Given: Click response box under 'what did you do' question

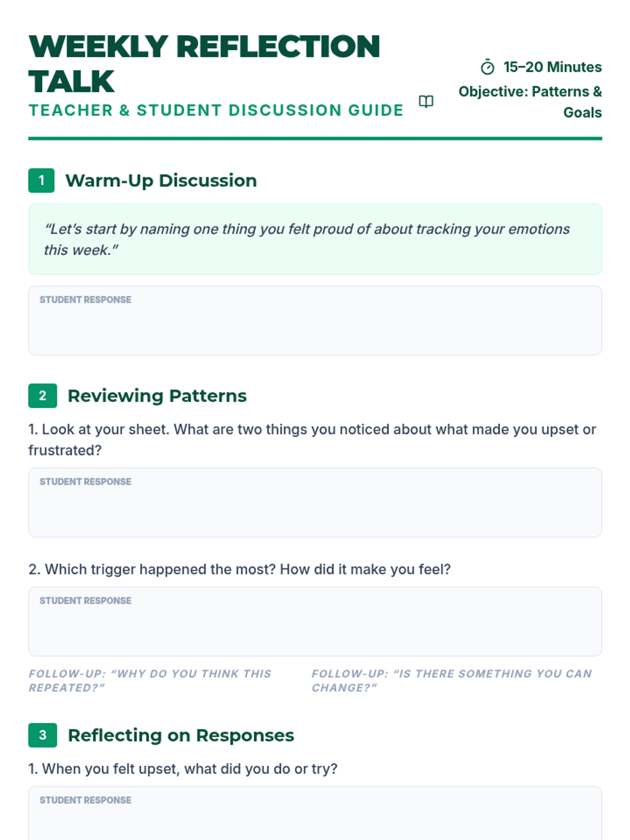Looking at the screenshot, I should coord(315,813).
